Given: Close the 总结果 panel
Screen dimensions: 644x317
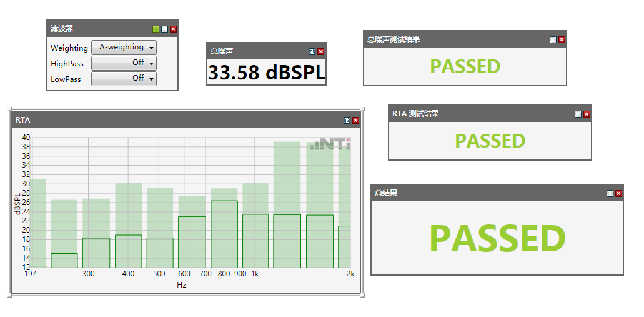Looking at the screenshot, I should pos(619,193).
